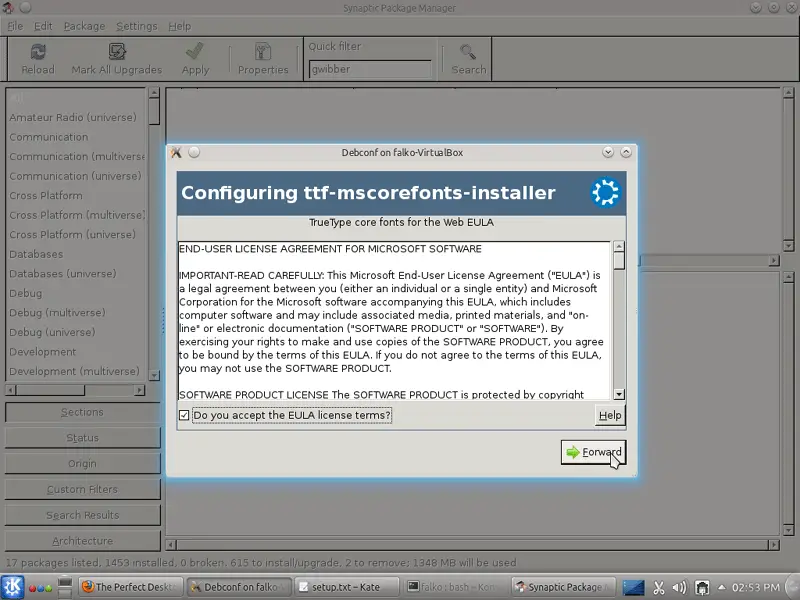Click the 'END-USER LICENSE AGREEMENT' first line
The height and width of the screenshot is (600, 800).
click(x=330, y=249)
